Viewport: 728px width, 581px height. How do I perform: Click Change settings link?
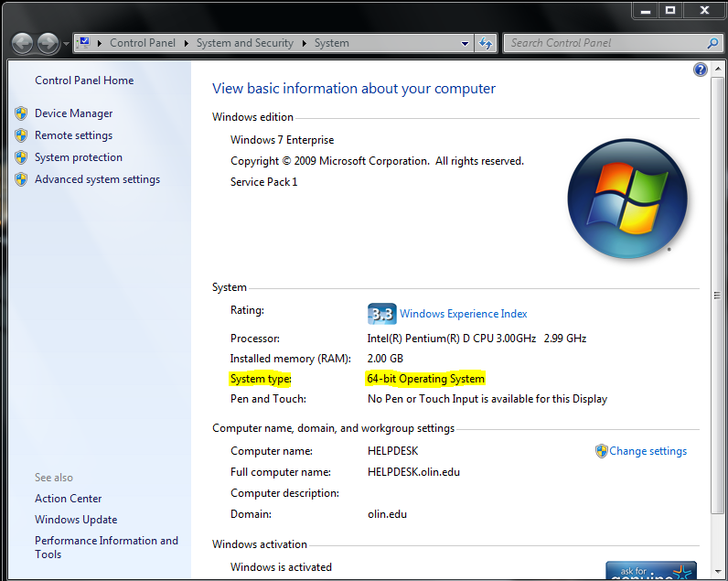pos(648,451)
